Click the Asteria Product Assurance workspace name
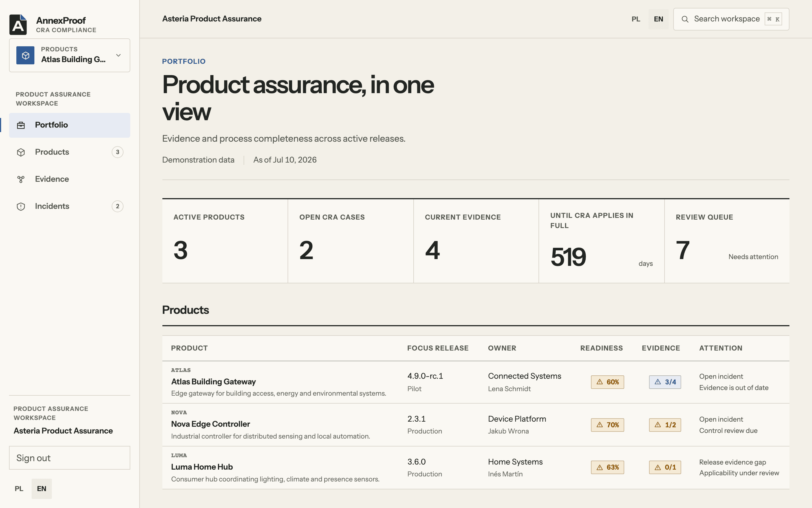812x508 pixels. [63, 431]
